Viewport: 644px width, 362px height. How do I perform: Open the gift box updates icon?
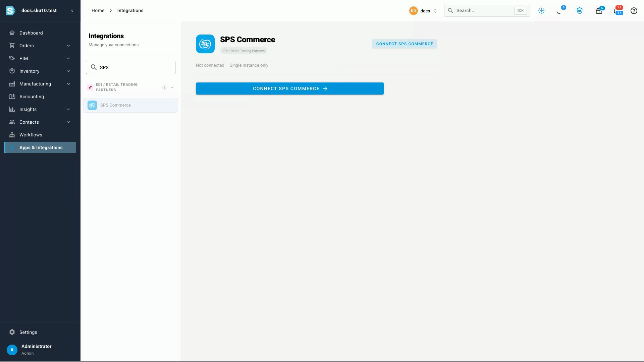pos(599,11)
